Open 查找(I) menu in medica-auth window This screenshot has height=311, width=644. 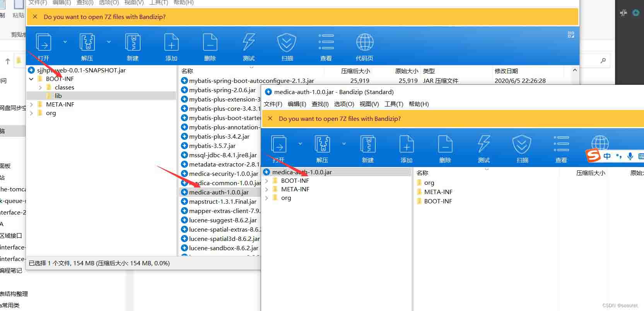tap(320, 104)
